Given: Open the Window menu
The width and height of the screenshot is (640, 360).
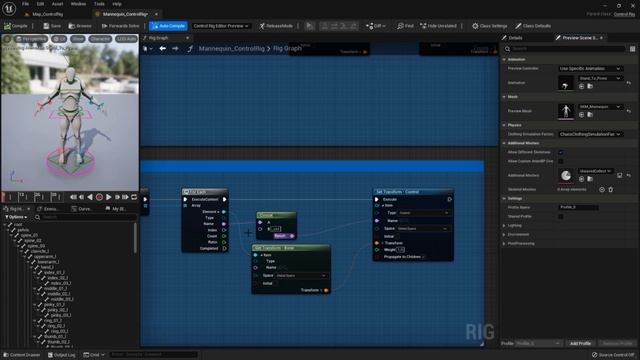Looking at the screenshot, I should (78, 4).
